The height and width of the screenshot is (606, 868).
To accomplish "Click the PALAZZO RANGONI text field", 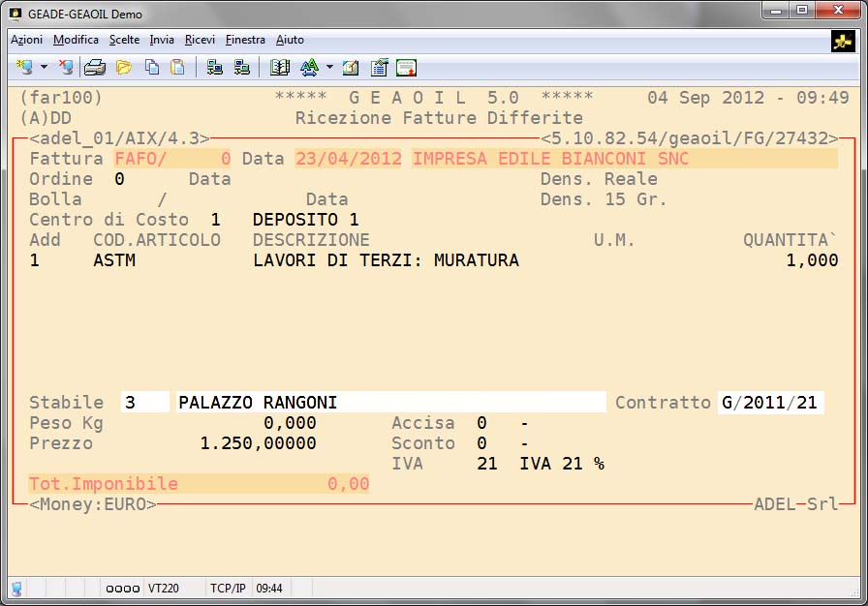I will [x=387, y=403].
